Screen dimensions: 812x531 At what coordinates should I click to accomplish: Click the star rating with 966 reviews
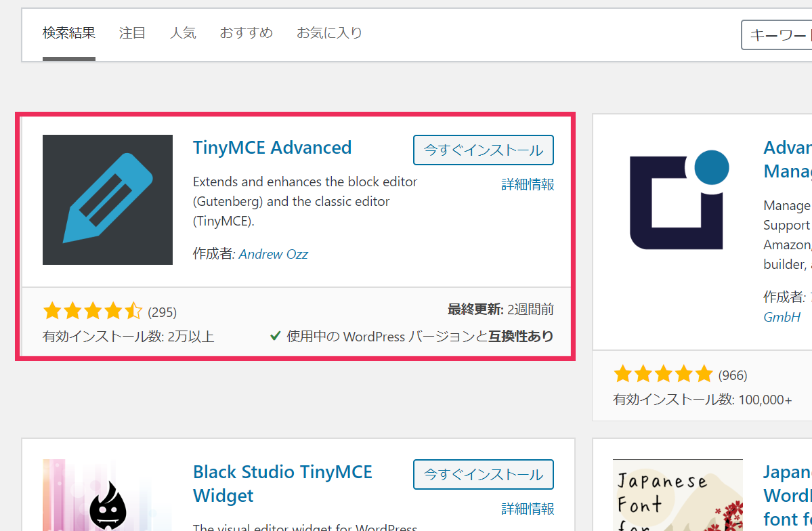pos(663,374)
